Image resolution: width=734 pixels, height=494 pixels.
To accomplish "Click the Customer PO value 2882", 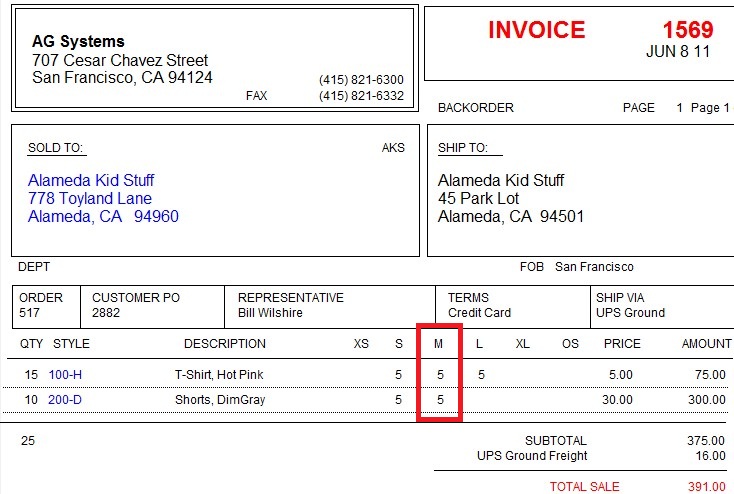I will [106, 313].
